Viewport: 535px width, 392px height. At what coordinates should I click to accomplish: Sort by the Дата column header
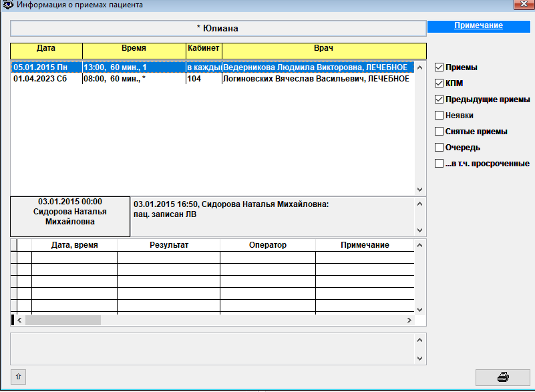click(46, 50)
